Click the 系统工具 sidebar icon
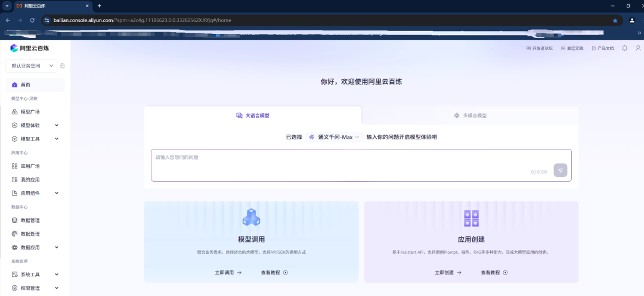Viewport: 644px width, 296px height. (15, 275)
